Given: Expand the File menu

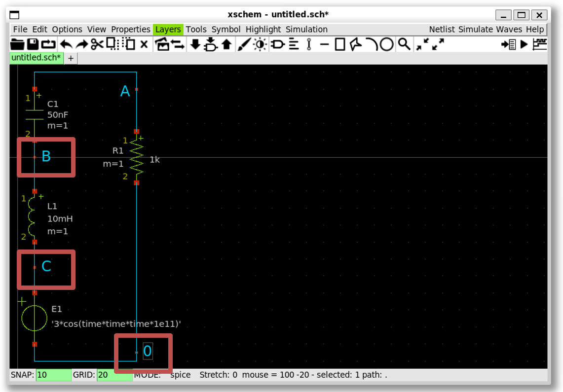Looking at the screenshot, I should [x=20, y=30].
